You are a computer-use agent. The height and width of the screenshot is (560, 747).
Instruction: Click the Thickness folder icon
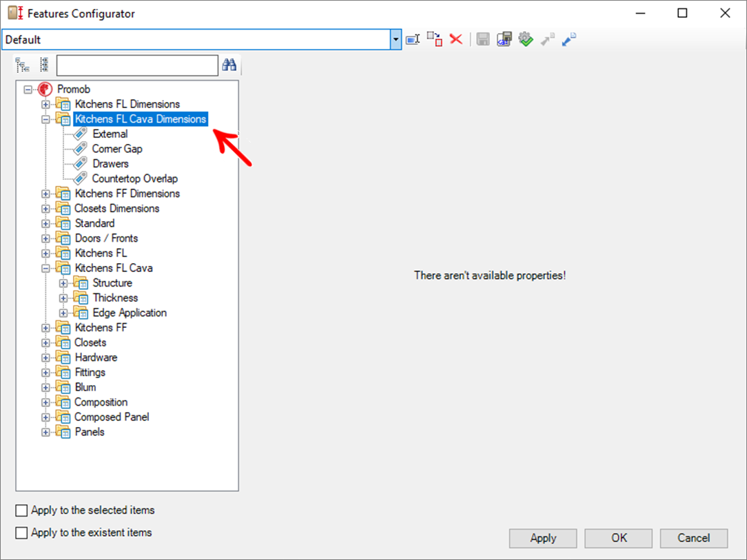(81, 298)
